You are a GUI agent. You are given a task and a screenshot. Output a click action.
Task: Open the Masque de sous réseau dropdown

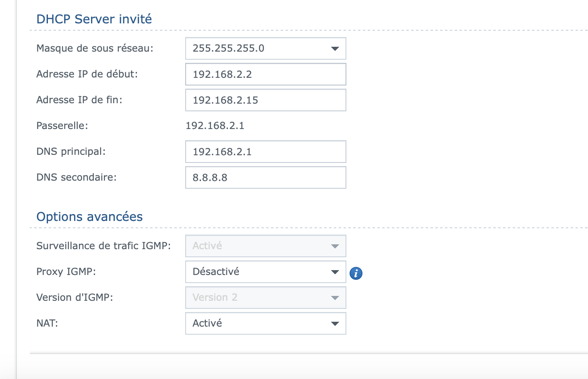pos(265,48)
